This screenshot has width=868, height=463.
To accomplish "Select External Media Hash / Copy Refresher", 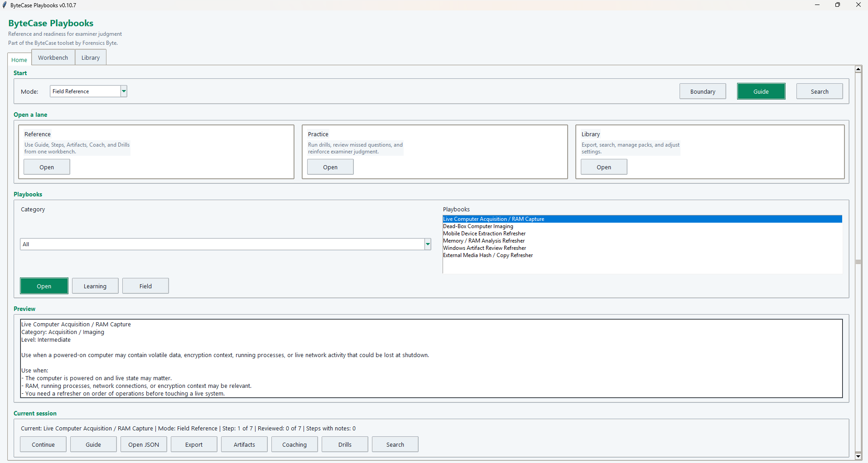I will point(642,255).
